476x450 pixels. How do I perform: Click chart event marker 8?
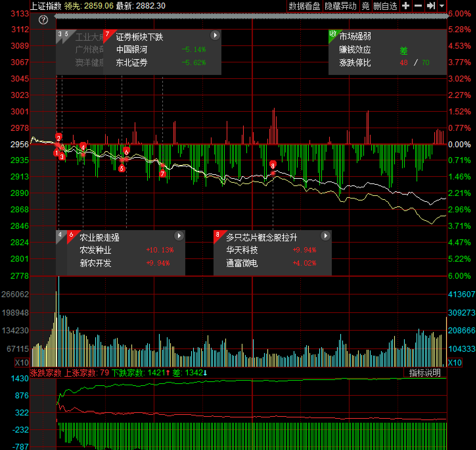coord(273,164)
